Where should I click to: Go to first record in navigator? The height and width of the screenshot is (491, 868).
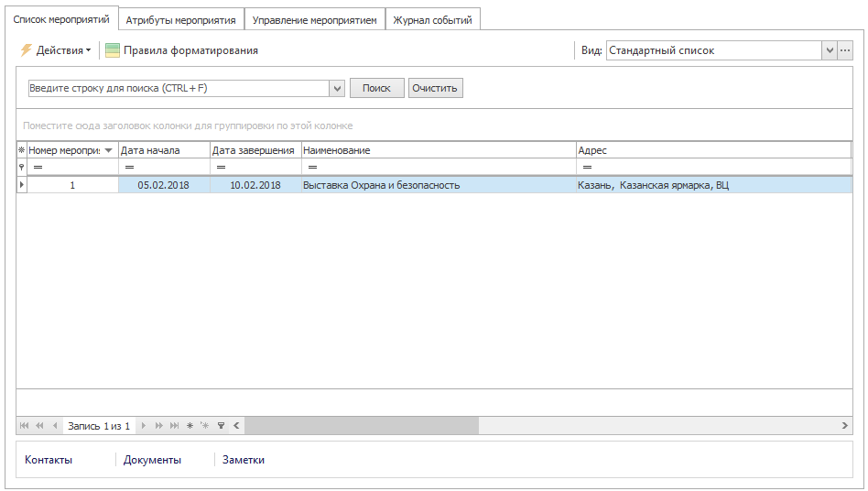(x=24, y=426)
